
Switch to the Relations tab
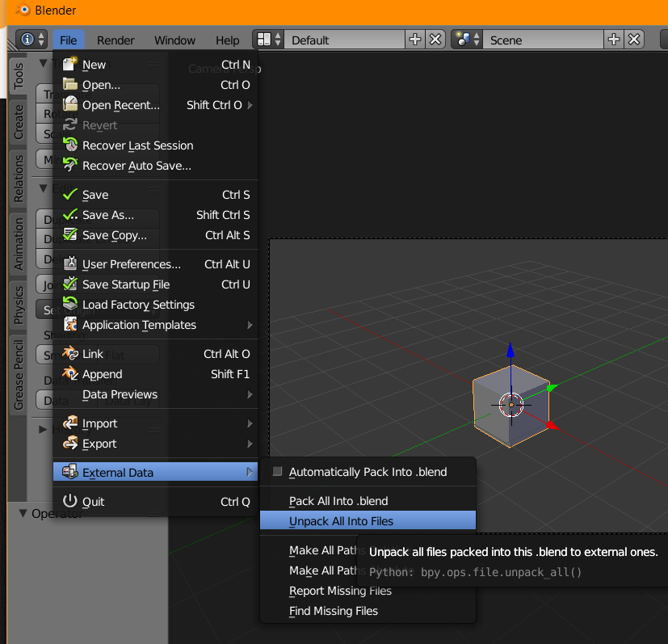point(18,179)
